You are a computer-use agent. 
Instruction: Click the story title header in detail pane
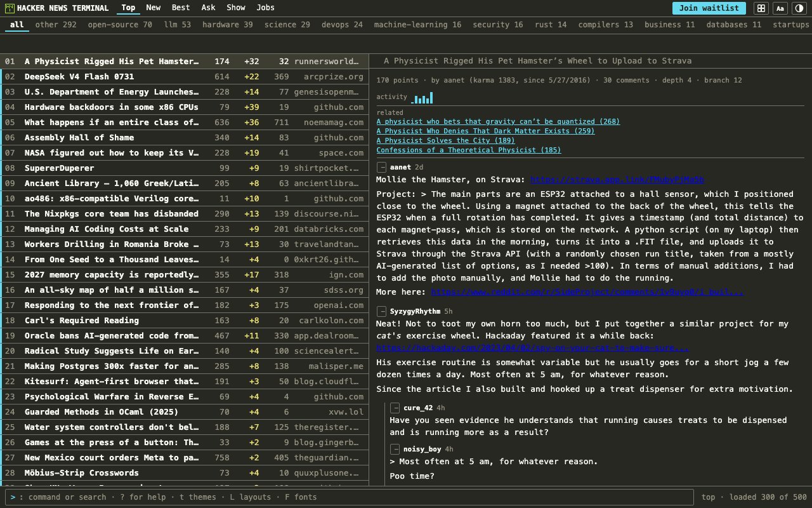pos(538,61)
